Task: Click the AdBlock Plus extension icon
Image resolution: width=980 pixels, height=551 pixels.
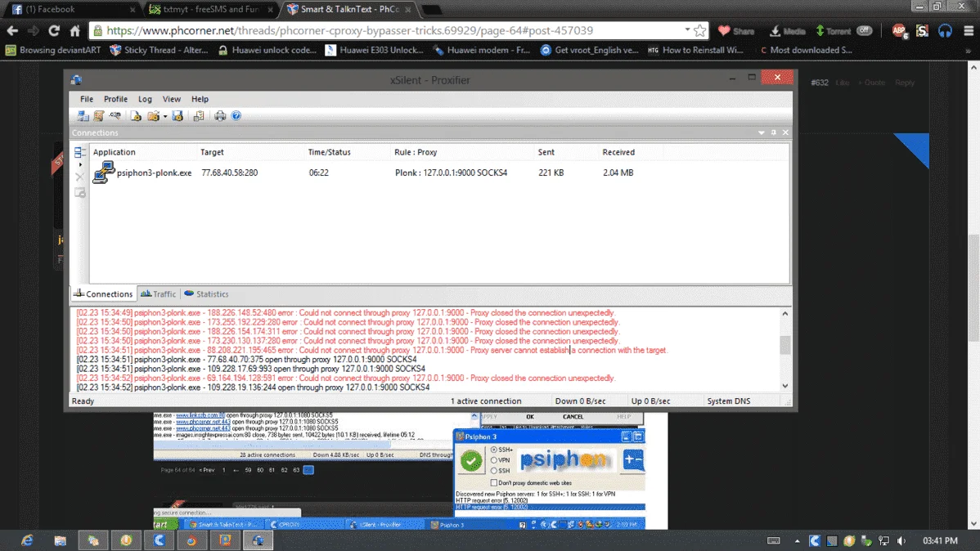Action: coord(899,30)
